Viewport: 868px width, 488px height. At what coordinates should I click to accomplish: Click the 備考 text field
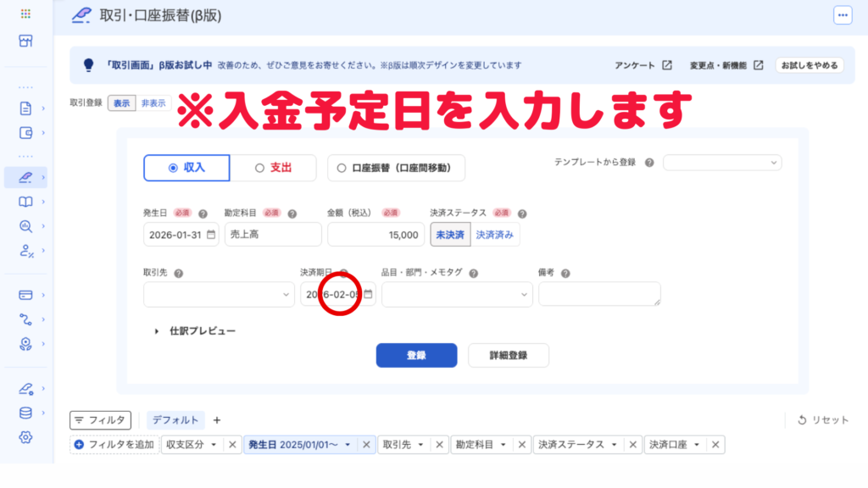click(598, 294)
